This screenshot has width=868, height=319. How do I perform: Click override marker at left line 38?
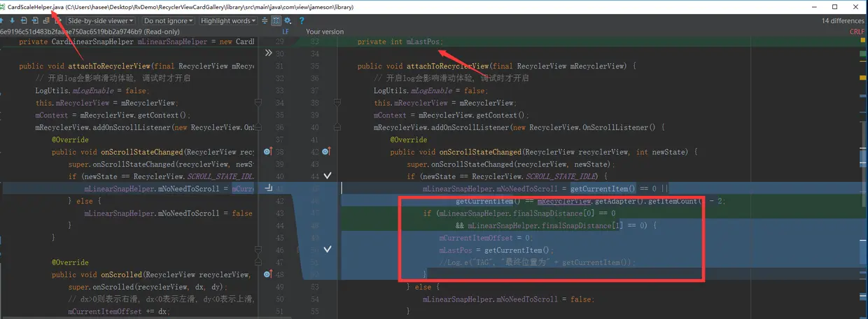point(268,152)
